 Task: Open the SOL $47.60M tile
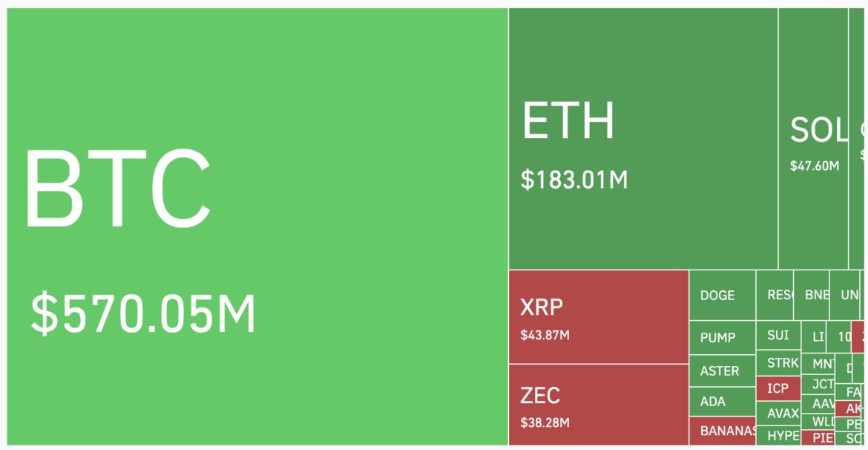[x=813, y=139]
